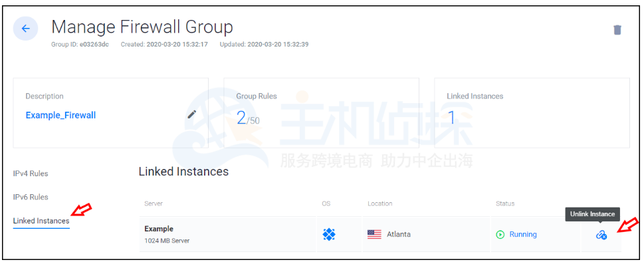The height and width of the screenshot is (262, 644).
Task: Edit description with the pencil icon
Action: [x=192, y=114]
